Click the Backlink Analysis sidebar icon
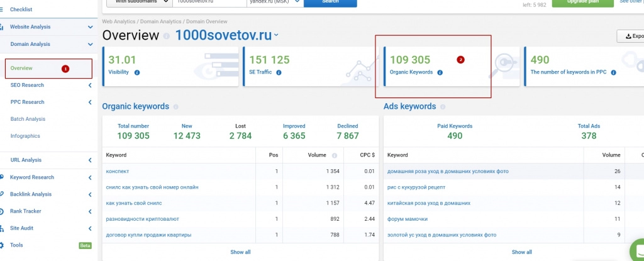This screenshot has width=644, height=261. coord(2,194)
